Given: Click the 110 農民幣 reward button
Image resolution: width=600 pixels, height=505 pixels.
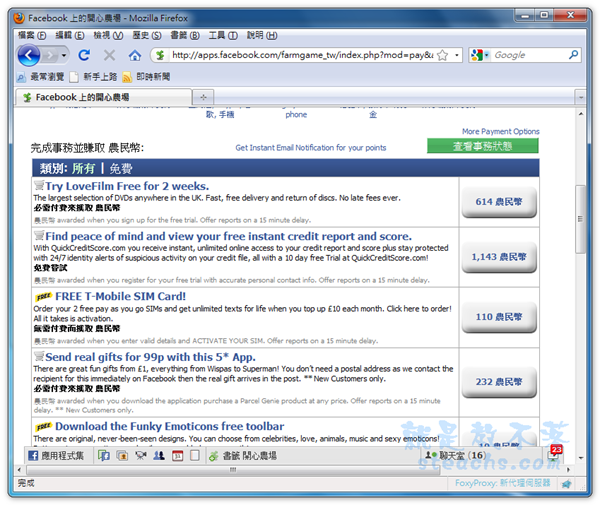Looking at the screenshot, I should tap(499, 317).
